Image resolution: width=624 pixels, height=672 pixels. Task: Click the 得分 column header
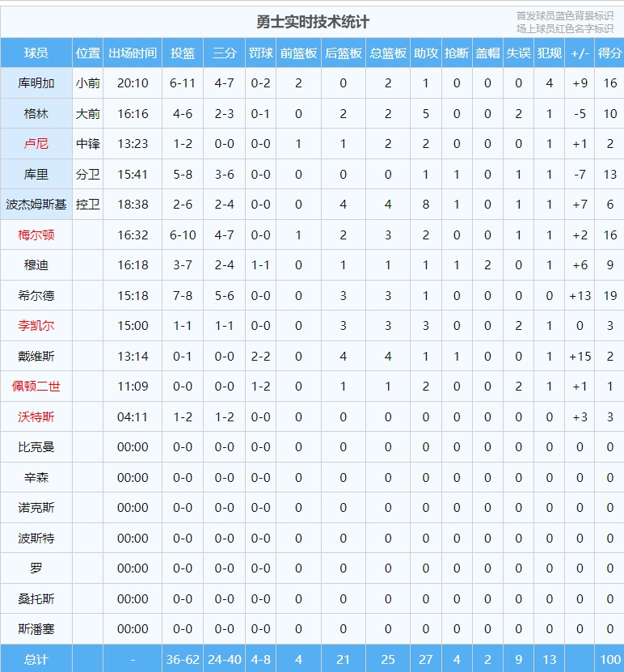(x=609, y=53)
